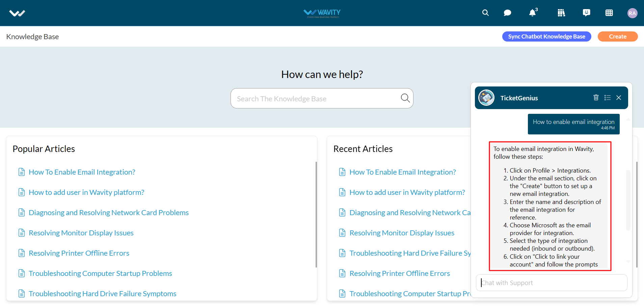Image resolution: width=644 pixels, height=307 pixels.
Task: Click document icon beside recent Resolving Printer Offline Errors
Action: coord(342,273)
